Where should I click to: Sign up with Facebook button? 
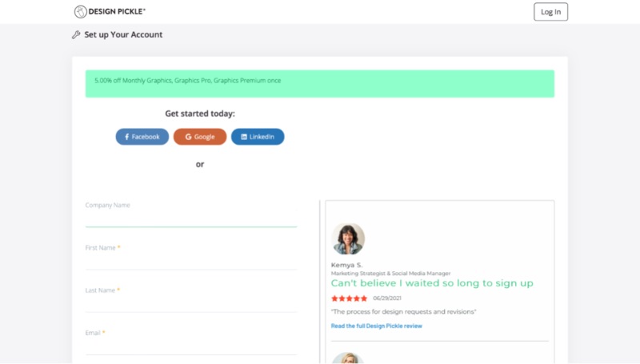pos(142,137)
